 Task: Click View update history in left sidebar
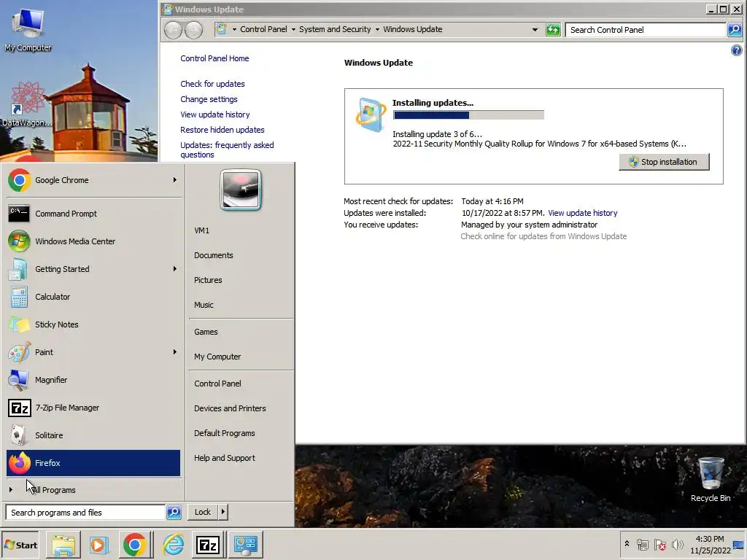(215, 114)
